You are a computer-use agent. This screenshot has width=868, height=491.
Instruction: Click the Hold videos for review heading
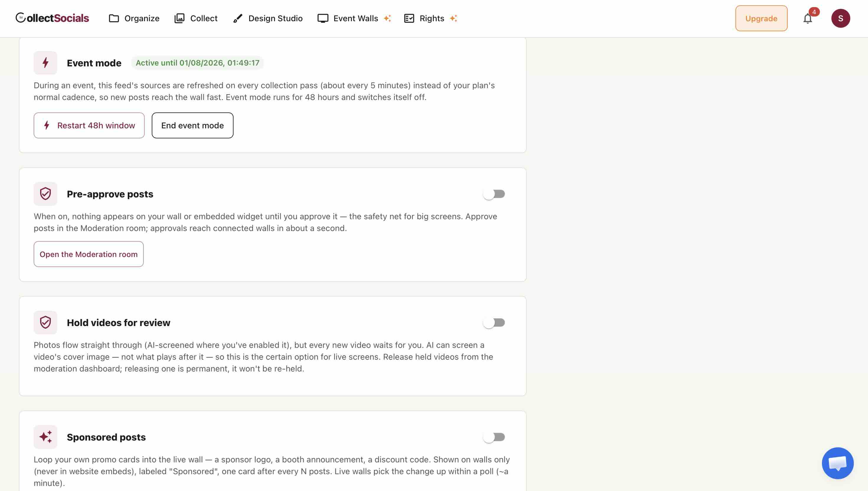(x=118, y=323)
